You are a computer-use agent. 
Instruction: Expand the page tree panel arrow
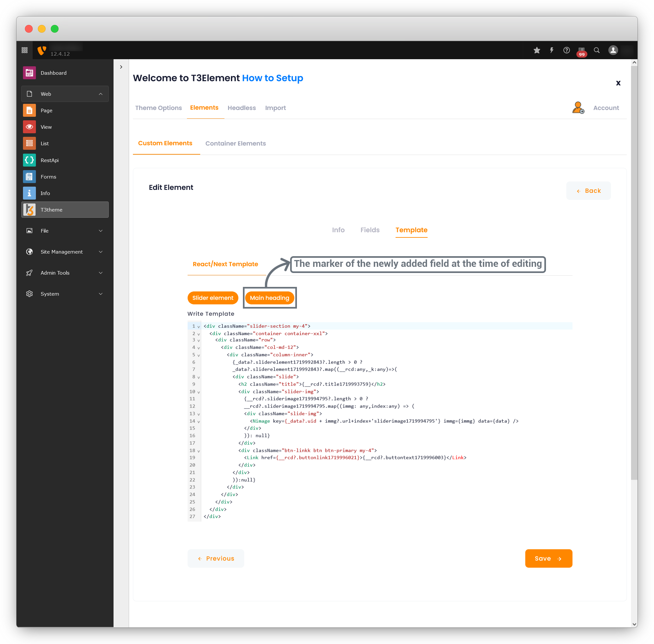click(x=121, y=67)
